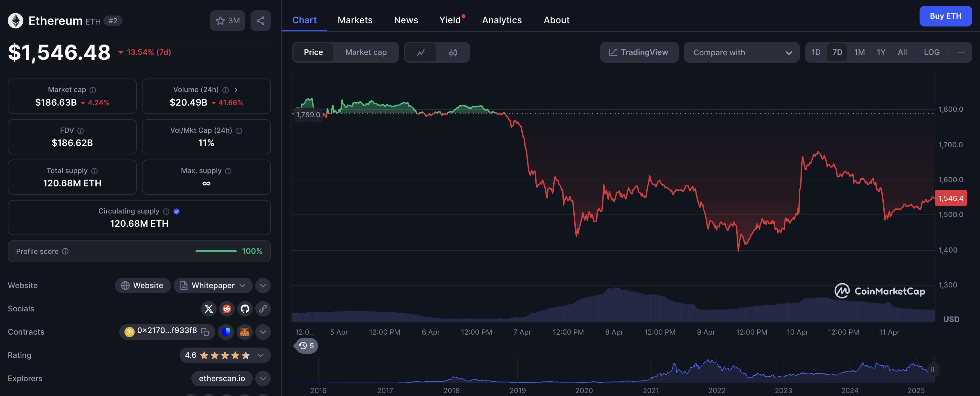Click the Buy ETH button
This screenshot has width=980, height=396.
pos(945,16)
